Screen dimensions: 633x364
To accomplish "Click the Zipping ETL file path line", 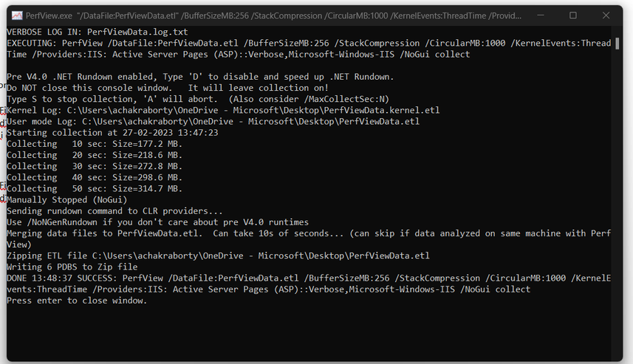I will [219, 256].
